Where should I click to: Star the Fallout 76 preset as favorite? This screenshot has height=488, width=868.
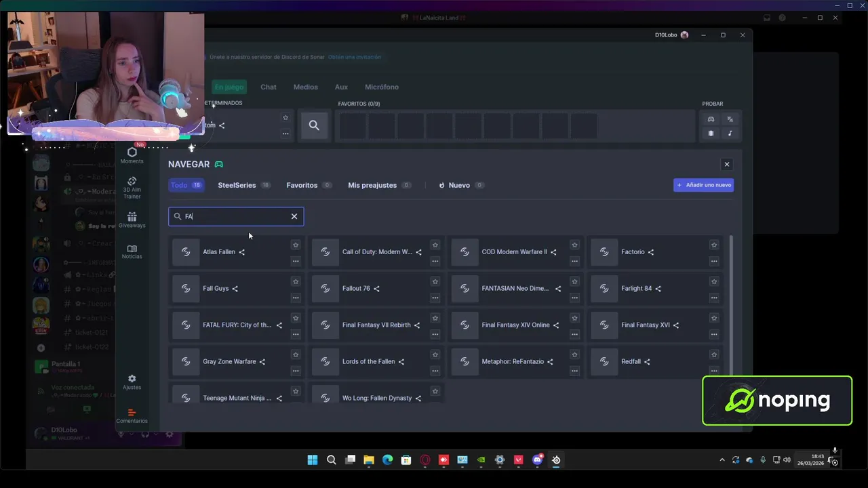coord(435,281)
